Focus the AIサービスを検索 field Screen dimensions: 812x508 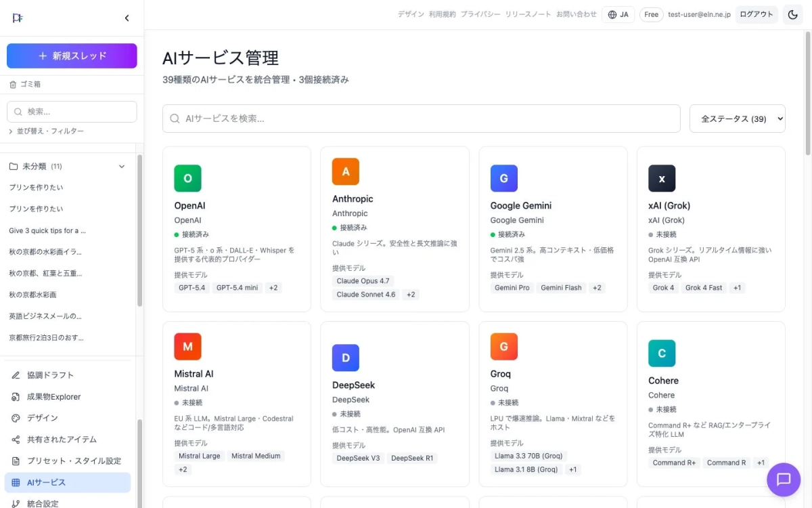(x=421, y=119)
